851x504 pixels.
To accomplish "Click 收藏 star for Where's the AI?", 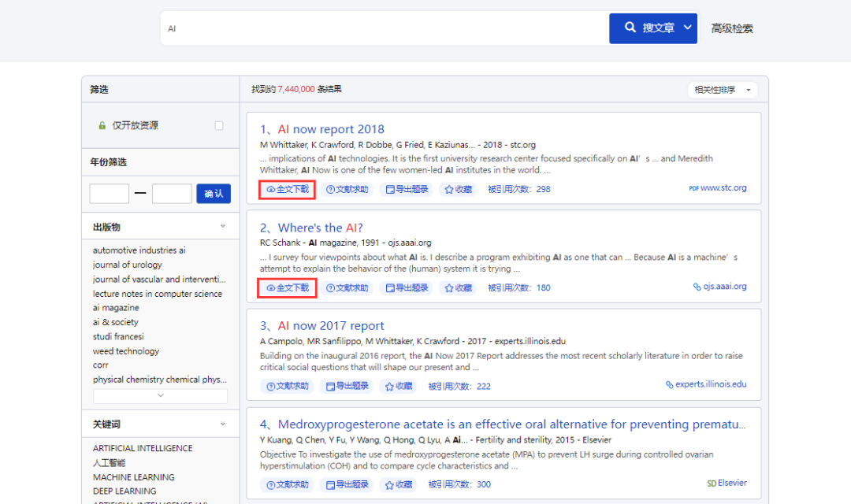I will (x=458, y=287).
